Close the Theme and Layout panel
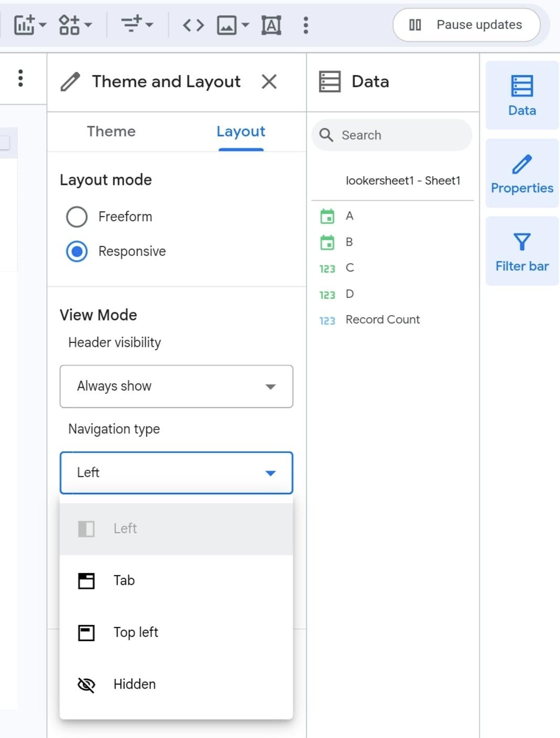This screenshot has height=738, width=560. coord(269,82)
